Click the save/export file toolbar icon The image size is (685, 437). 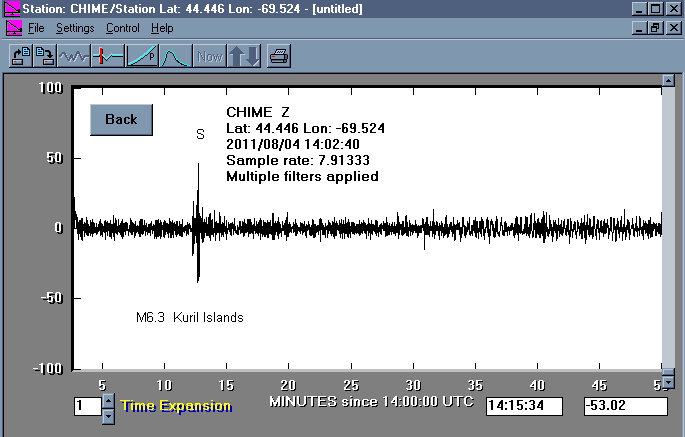pos(43,56)
